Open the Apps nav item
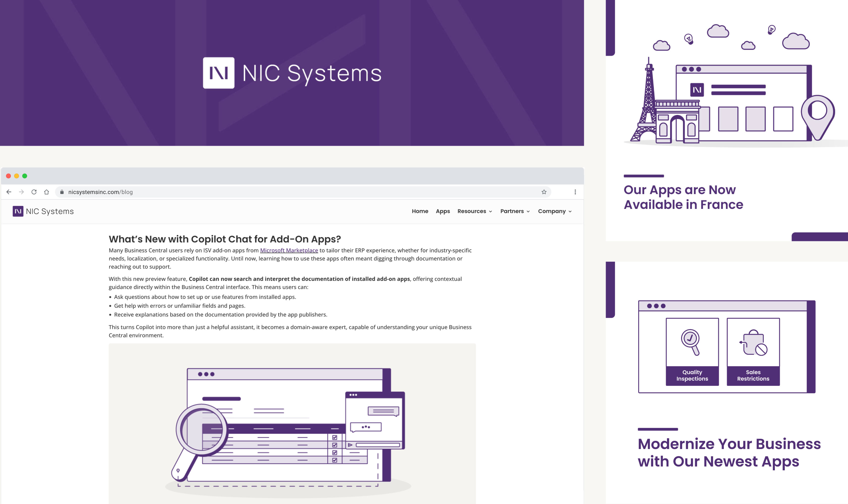Image resolution: width=848 pixels, height=504 pixels. 443,211
